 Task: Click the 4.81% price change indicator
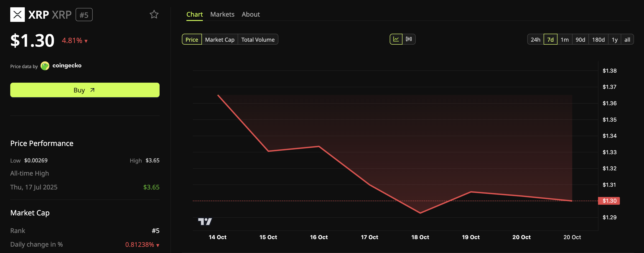point(74,41)
